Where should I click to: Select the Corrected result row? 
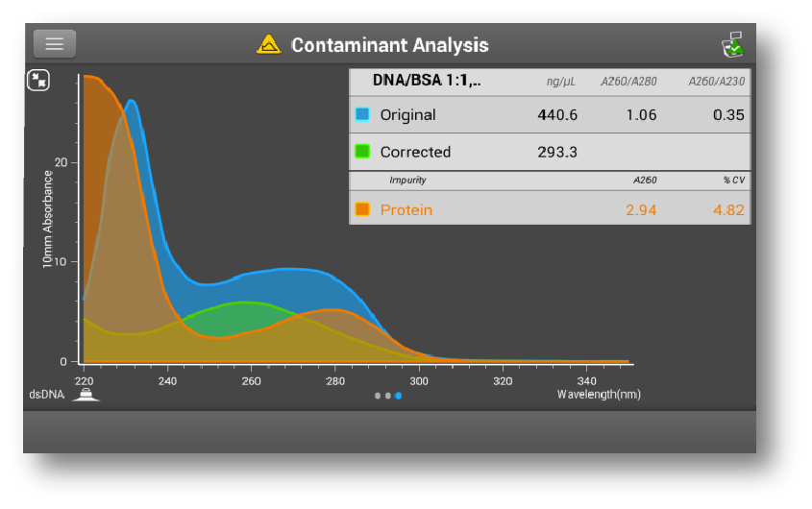tap(549, 152)
